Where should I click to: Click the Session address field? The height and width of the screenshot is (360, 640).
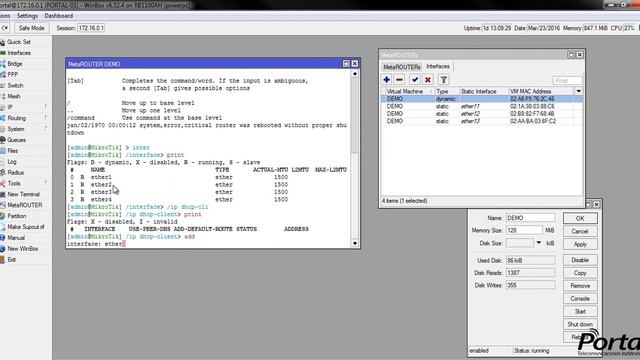point(91,28)
